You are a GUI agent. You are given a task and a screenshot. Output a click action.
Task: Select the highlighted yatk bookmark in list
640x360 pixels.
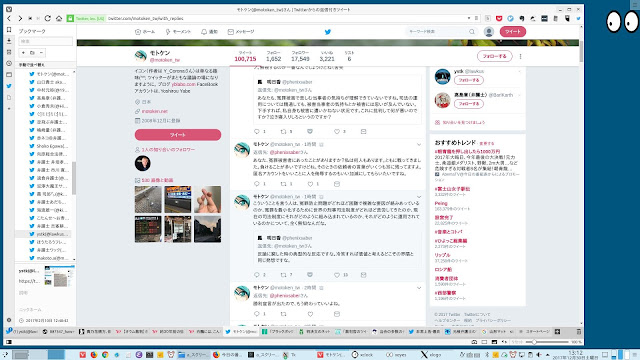coord(44,234)
